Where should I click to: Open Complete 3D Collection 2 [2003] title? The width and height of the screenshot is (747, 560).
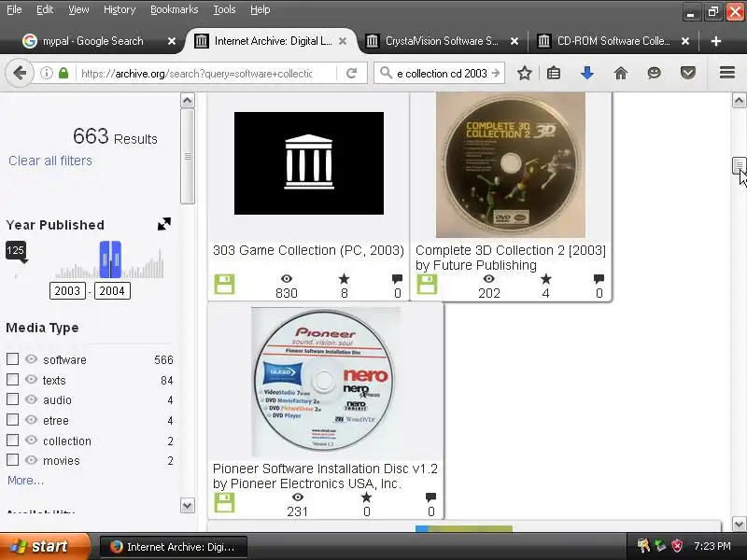510,250
